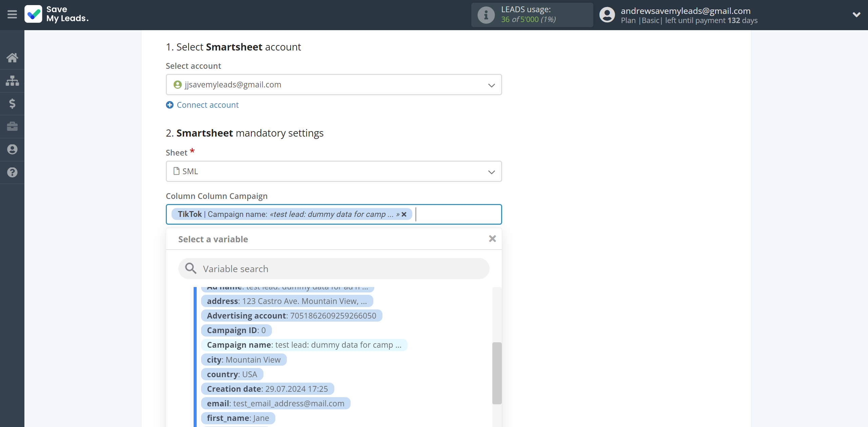This screenshot has height=427, width=868.
Task: Remove the TikTok Campaign name tag
Action: (404, 215)
